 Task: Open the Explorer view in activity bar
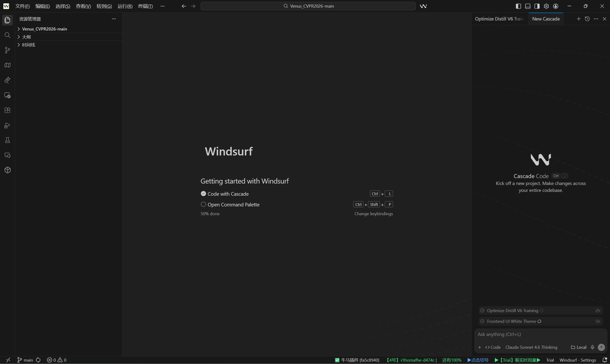point(7,20)
